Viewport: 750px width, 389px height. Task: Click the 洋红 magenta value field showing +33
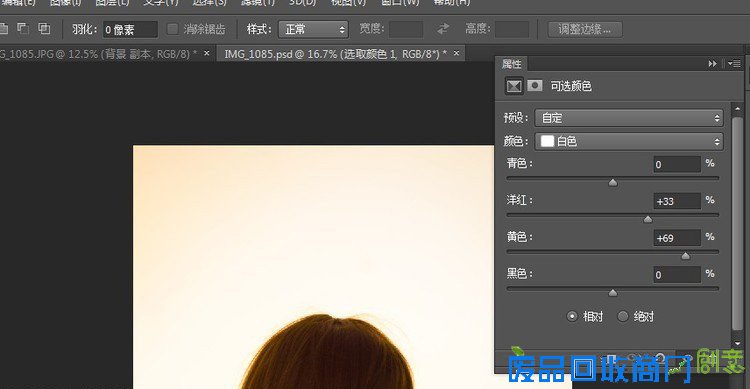(x=677, y=201)
